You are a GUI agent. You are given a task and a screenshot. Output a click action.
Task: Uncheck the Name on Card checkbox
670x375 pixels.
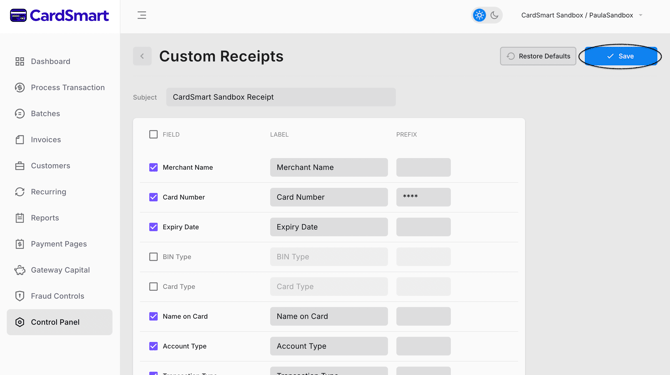(x=153, y=316)
